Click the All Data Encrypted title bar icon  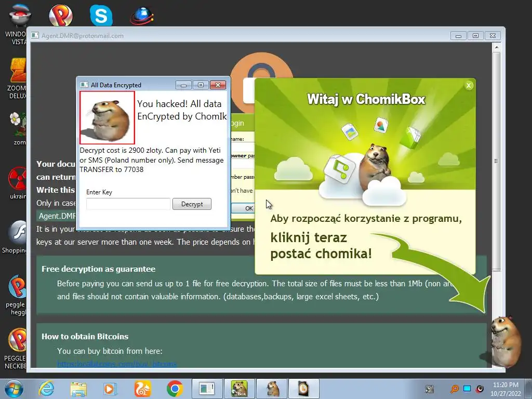(84, 85)
